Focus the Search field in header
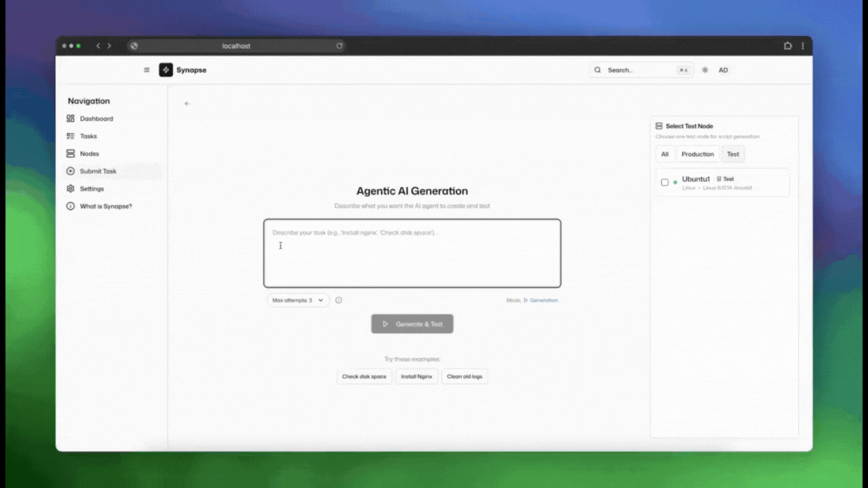The height and width of the screenshot is (488, 868). 637,70
